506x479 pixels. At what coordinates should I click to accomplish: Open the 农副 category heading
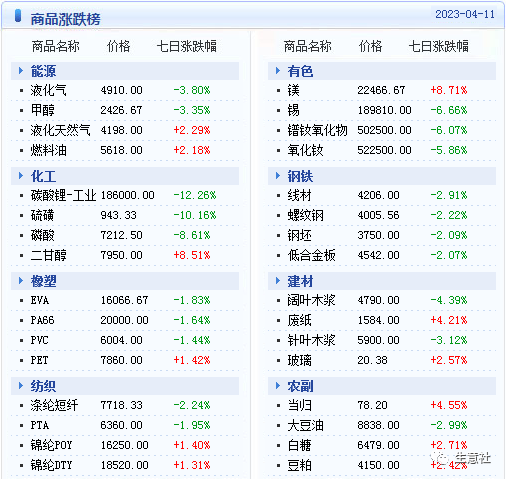[300, 386]
